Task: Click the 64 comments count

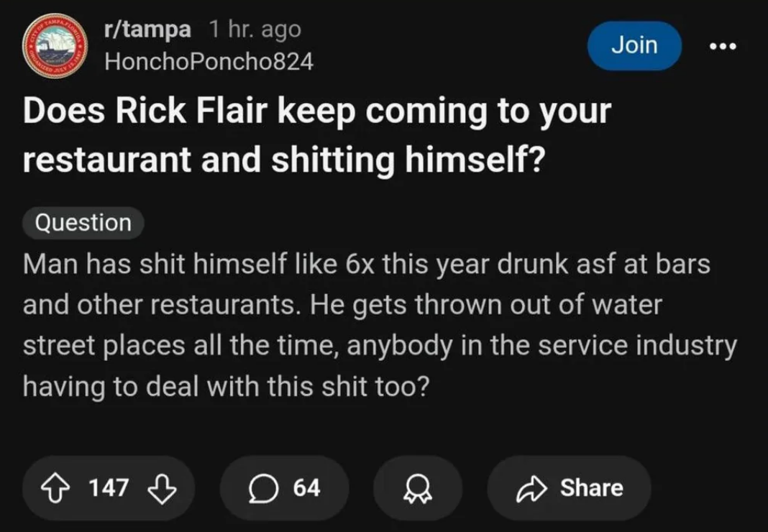Action: coord(306,488)
